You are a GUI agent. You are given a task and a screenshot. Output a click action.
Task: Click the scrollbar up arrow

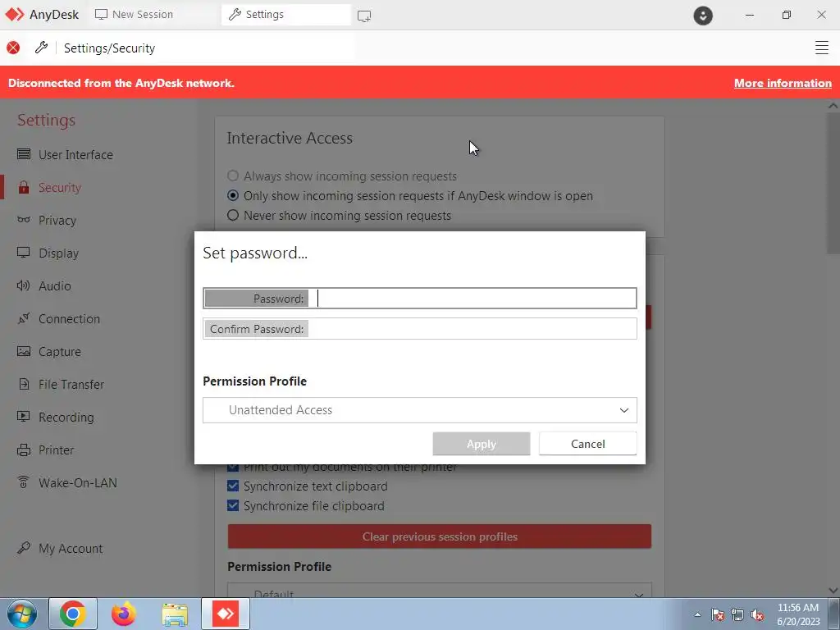(833, 106)
